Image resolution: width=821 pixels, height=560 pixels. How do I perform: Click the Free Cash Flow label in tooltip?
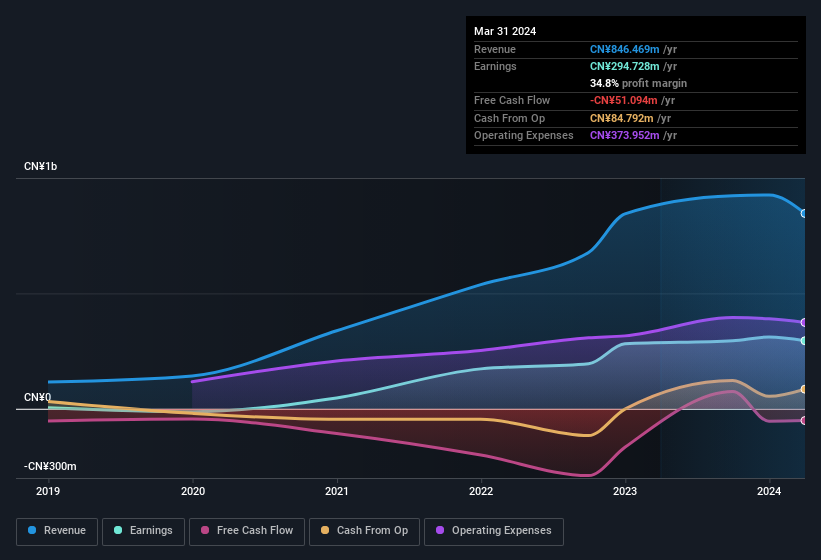tap(512, 100)
